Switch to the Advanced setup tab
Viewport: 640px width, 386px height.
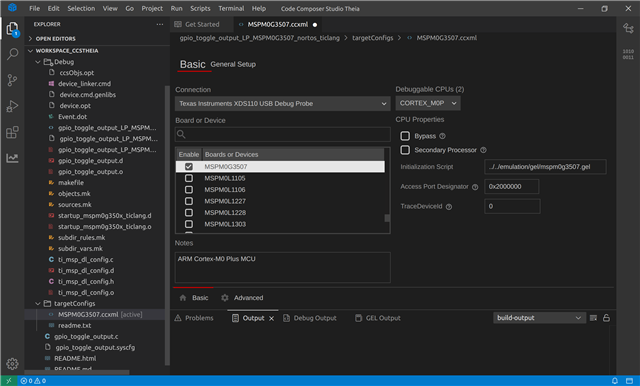pos(242,298)
